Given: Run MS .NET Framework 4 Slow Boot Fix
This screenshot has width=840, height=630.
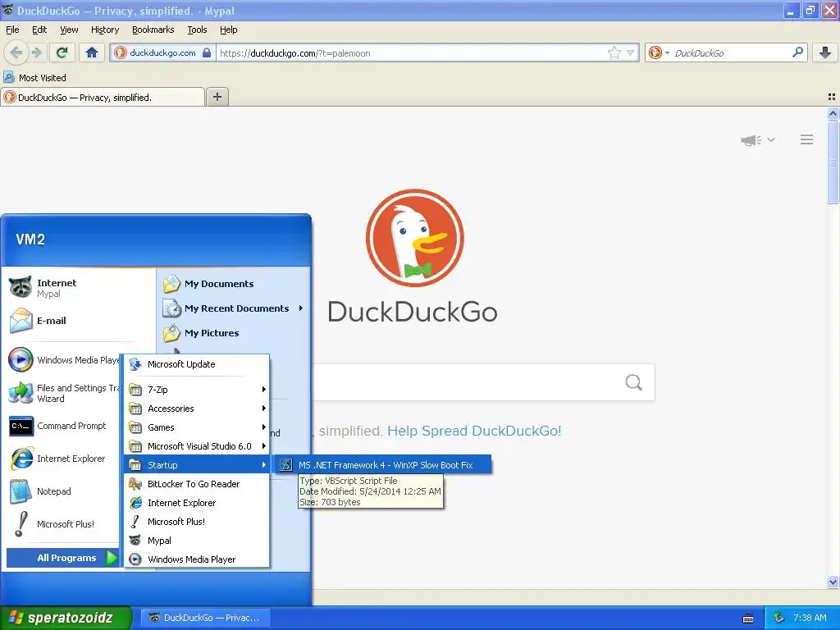Looking at the screenshot, I should [x=383, y=465].
